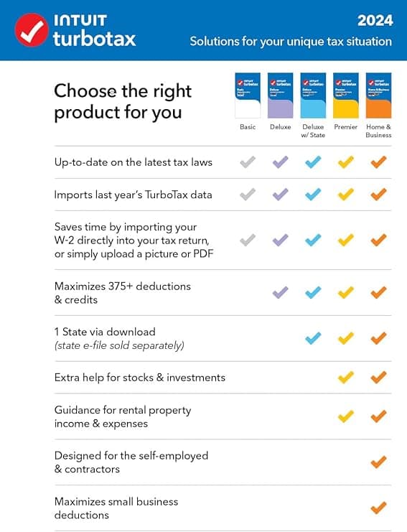Viewport: 407px width, 532px height.
Task: Click purple Deluxe checkmark for imports last year's data
Action: click(x=280, y=195)
